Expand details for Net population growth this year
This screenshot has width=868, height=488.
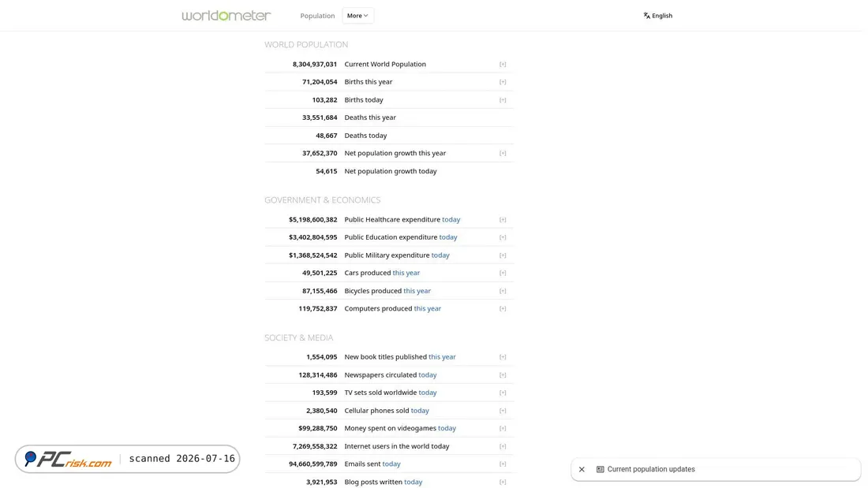tap(503, 153)
